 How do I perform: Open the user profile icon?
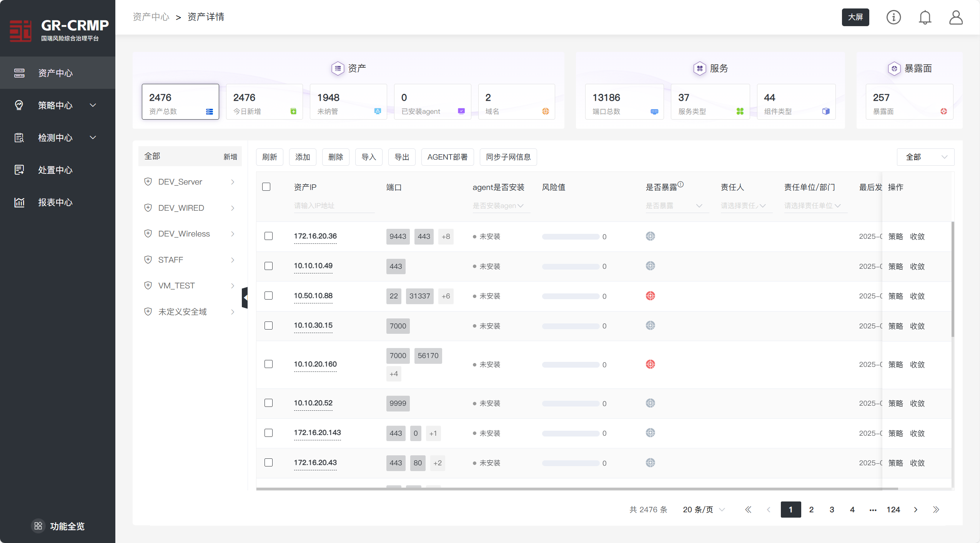[955, 17]
